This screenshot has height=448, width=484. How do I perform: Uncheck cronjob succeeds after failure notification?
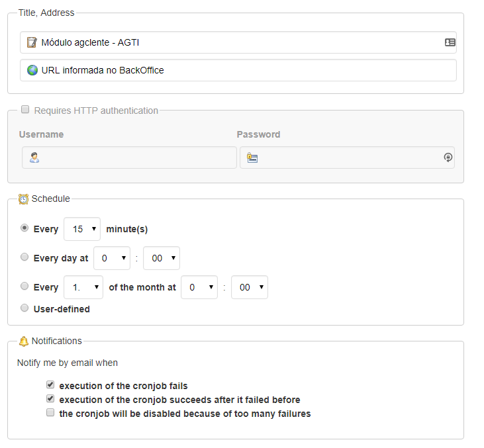[50, 398]
